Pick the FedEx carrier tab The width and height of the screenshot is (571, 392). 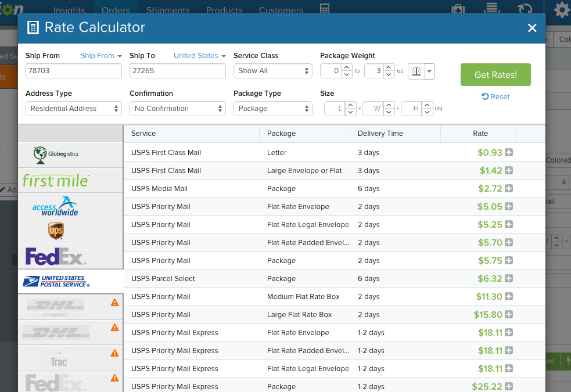[x=56, y=256]
